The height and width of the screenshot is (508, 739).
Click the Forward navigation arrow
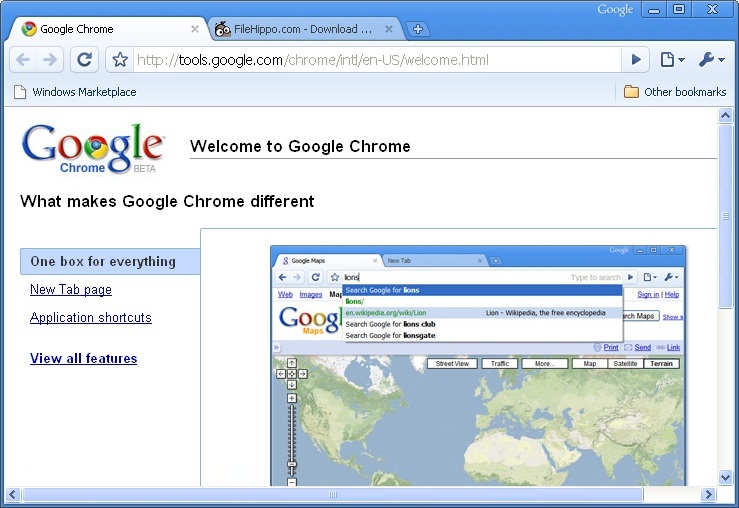[50, 60]
